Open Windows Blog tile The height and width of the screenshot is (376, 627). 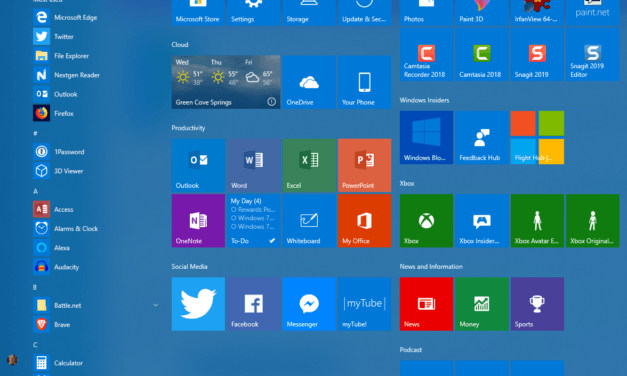pos(426,138)
